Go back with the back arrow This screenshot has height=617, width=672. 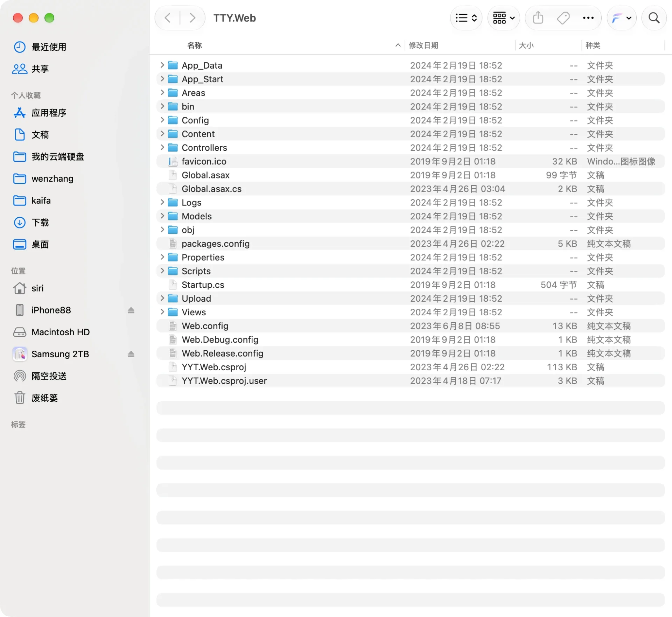(168, 18)
